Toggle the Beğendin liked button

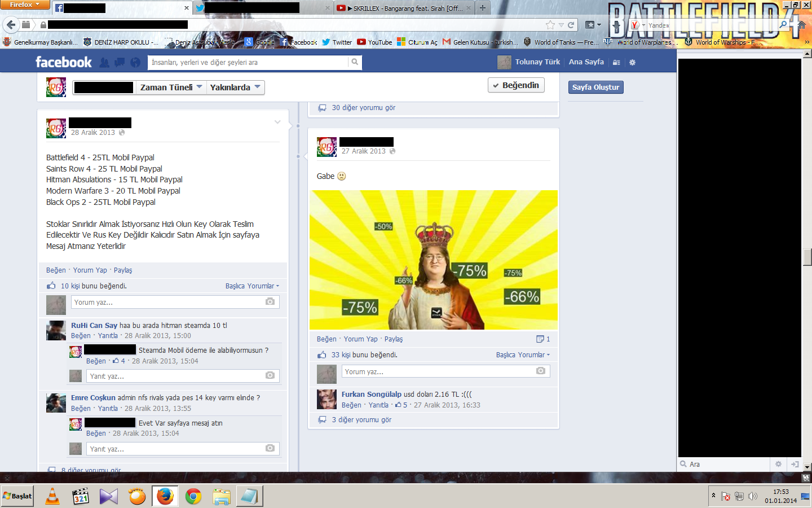click(x=516, y=85)
